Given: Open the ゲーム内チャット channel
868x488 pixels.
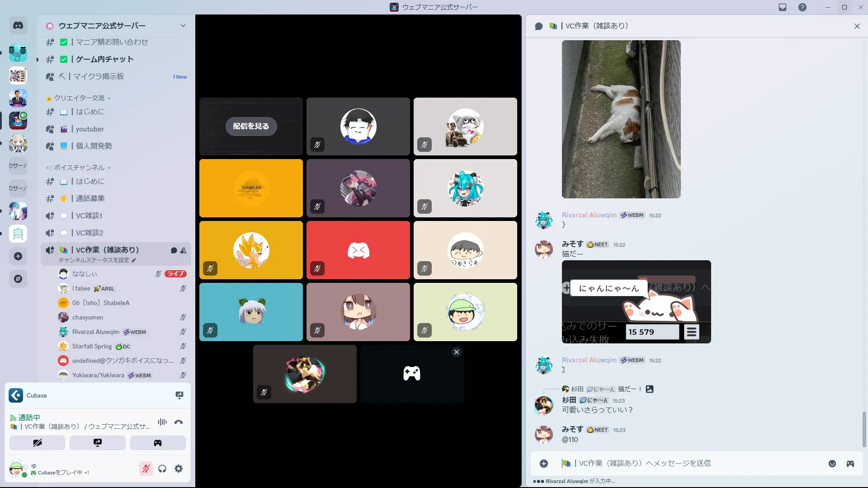Looking at the screenshot, I should tap(104, 59).
